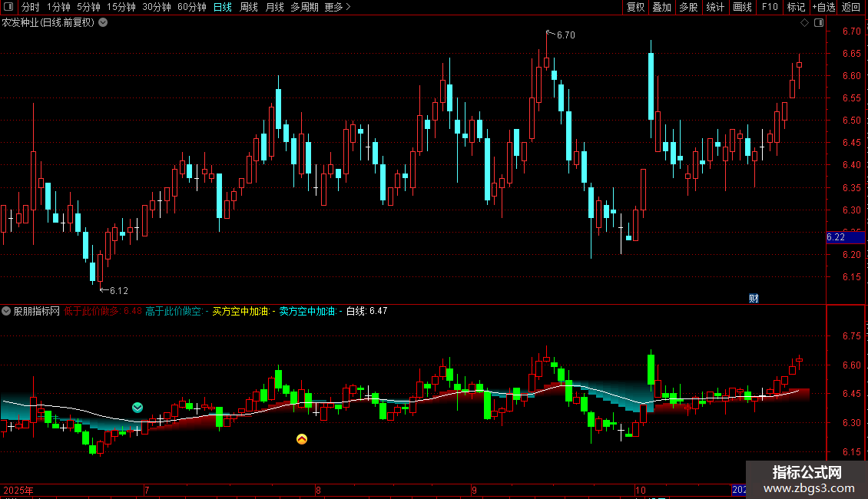Click the 股朋指标网 indicator name
Screen dimensions: 868x499
pyautogui.click(x=37, y=312)
